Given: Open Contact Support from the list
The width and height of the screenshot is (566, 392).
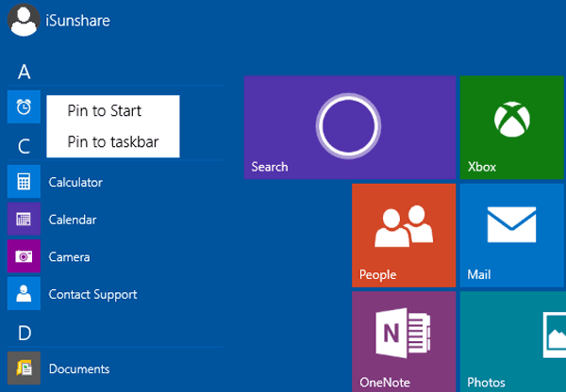Looking at the screenshot, I should (x=92, y=295).
